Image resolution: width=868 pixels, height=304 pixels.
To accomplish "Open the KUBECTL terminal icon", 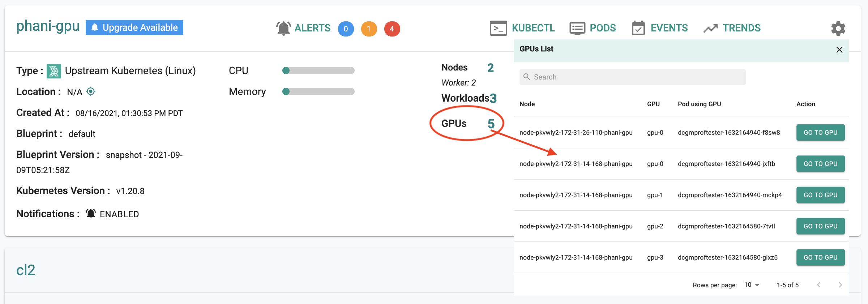I will pos(498,28).
